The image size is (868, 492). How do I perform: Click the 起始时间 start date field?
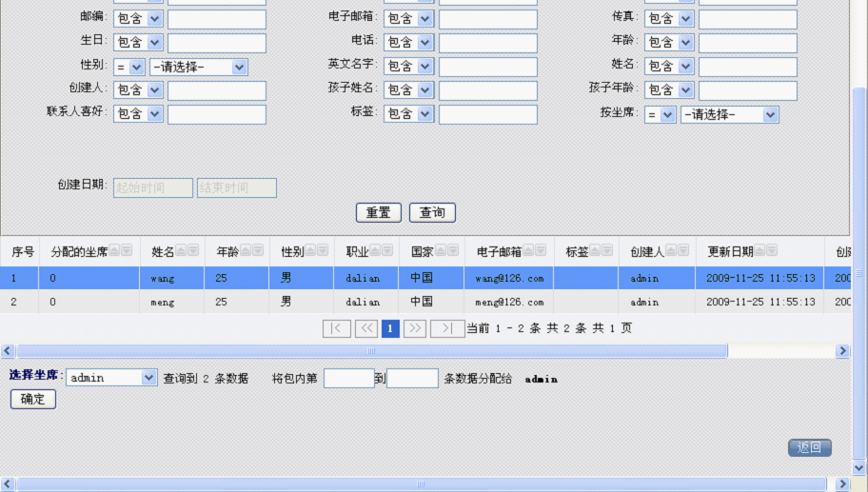coord(153,187)
